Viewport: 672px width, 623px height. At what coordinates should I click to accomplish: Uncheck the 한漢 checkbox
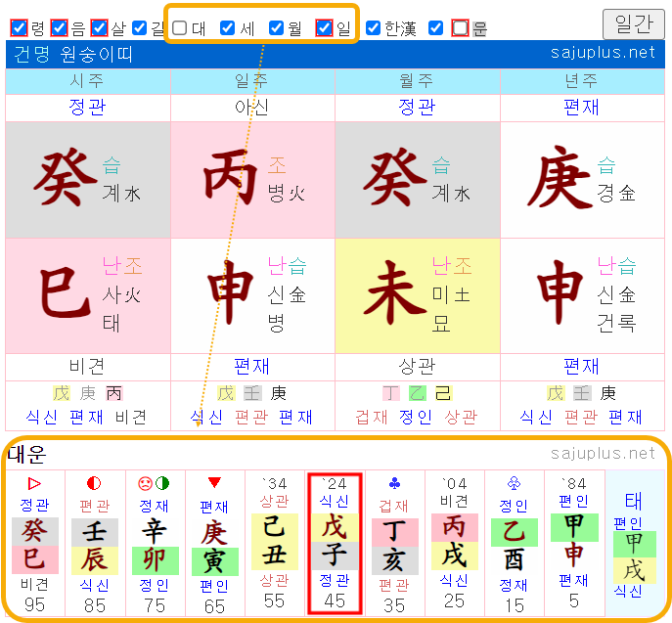pos(373,28)
